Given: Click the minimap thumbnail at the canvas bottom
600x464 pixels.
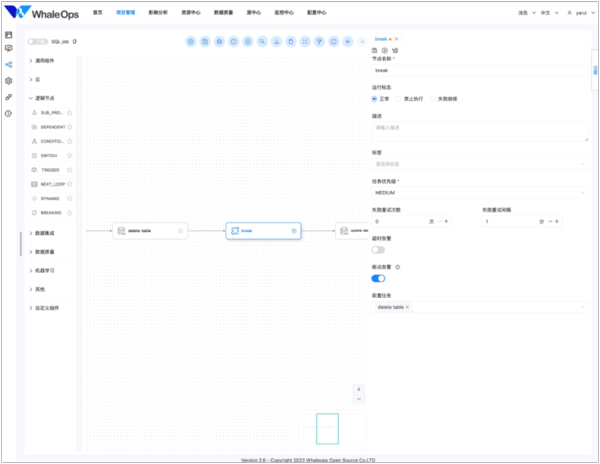Looking at the screenshot, I should pos(327,428).
